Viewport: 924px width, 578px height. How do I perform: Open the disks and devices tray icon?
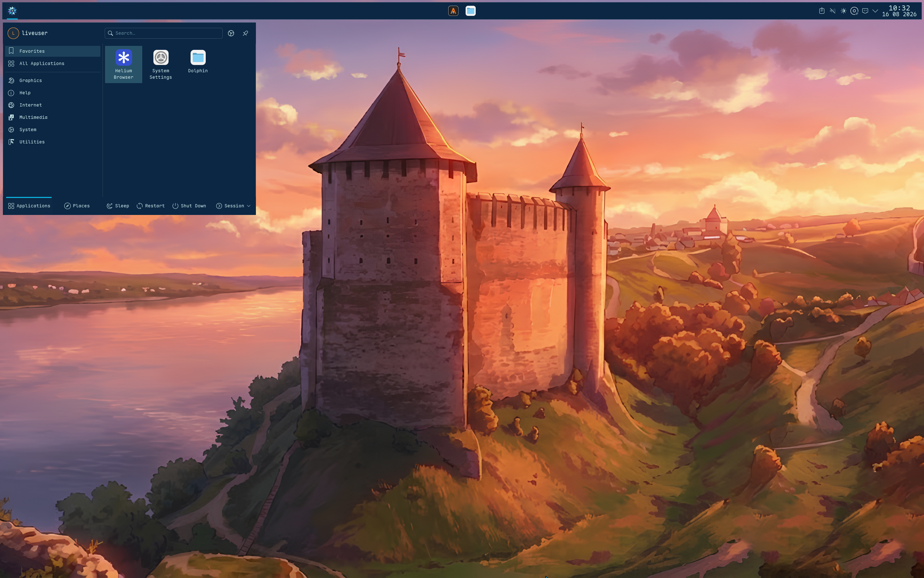click(854, 11)
